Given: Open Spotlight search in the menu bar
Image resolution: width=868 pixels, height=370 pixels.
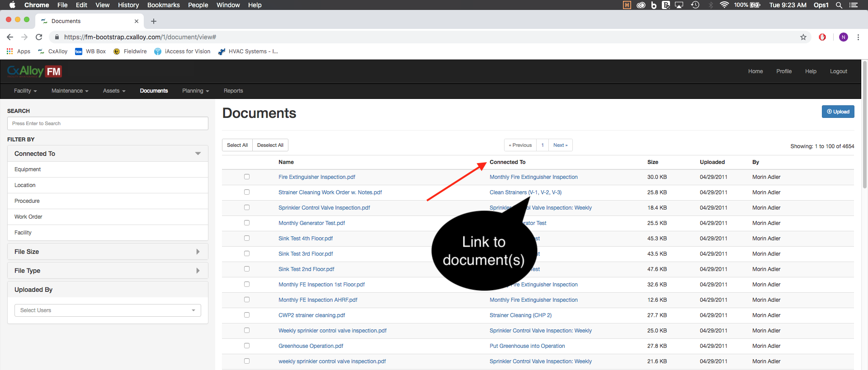Looking at the screenshot, I should (x=839, y=5).
